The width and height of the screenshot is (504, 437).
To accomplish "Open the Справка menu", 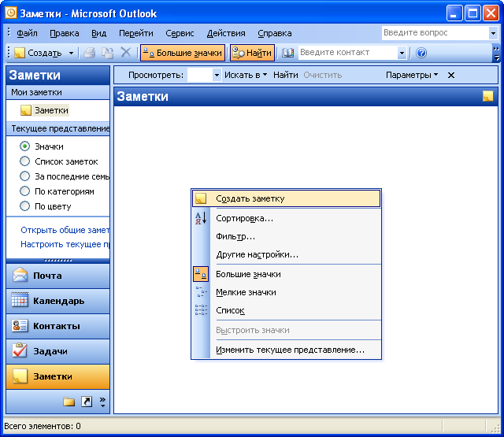I will pos(275,33).
